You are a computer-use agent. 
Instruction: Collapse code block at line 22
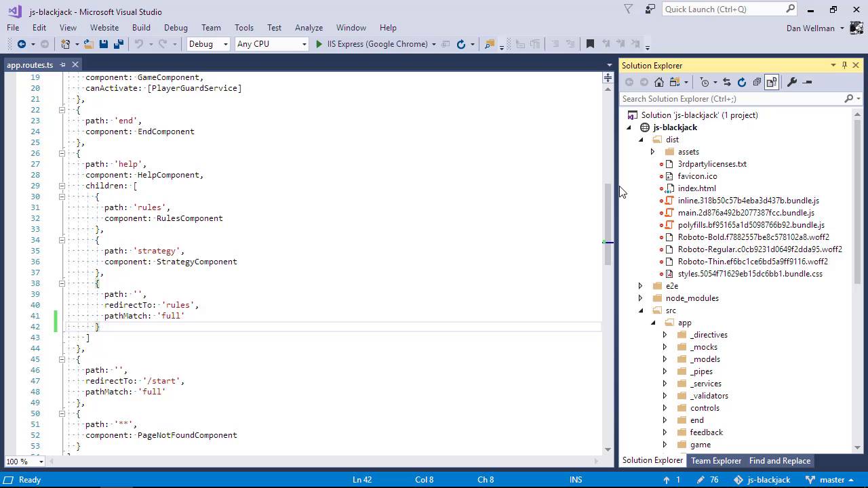click(x=62, y=110)
